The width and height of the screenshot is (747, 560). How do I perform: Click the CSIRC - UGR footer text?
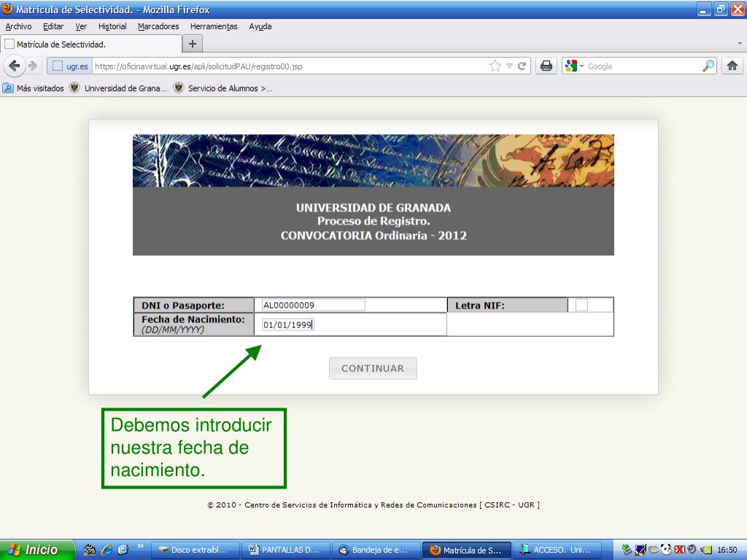[x=512, y=505]
